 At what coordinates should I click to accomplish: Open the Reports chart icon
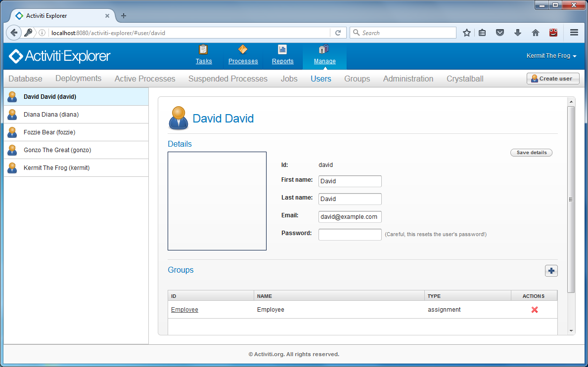pos(282,49)
